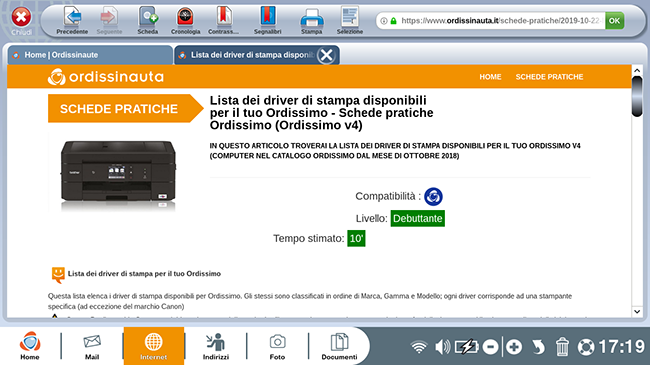Open the HOME link in orange header
Image resolution: width=650 pixels, height=365 pixels.
[490, 77]
